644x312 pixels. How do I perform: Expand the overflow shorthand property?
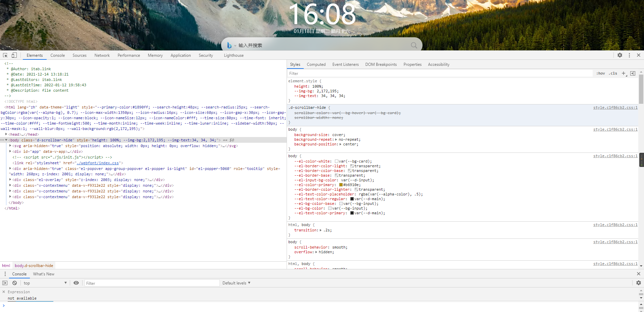tap(316, 252)
